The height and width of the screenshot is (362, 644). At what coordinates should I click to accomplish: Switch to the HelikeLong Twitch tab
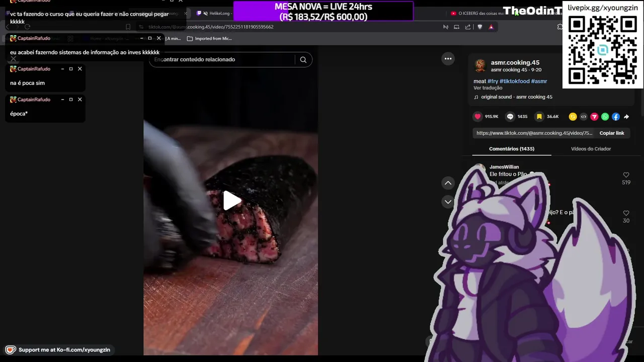point(213,14)
